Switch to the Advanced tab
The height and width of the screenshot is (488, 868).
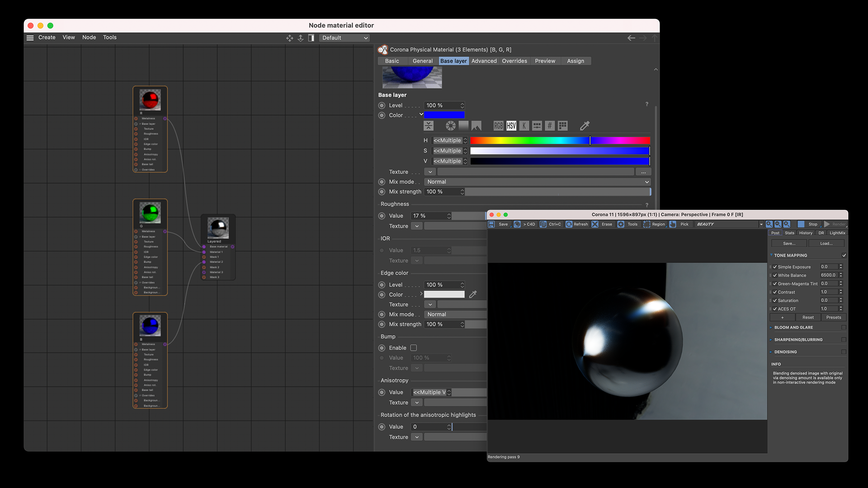(484, 61)
